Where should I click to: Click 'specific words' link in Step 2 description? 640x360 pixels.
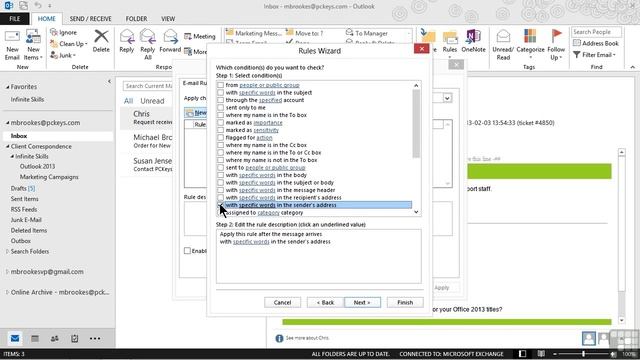coord(251,242)
